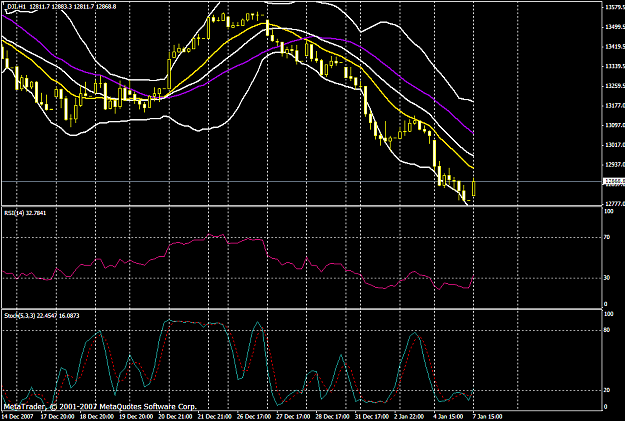Click the 14 Dec 2007 time axis label

[x=17, y=417]
